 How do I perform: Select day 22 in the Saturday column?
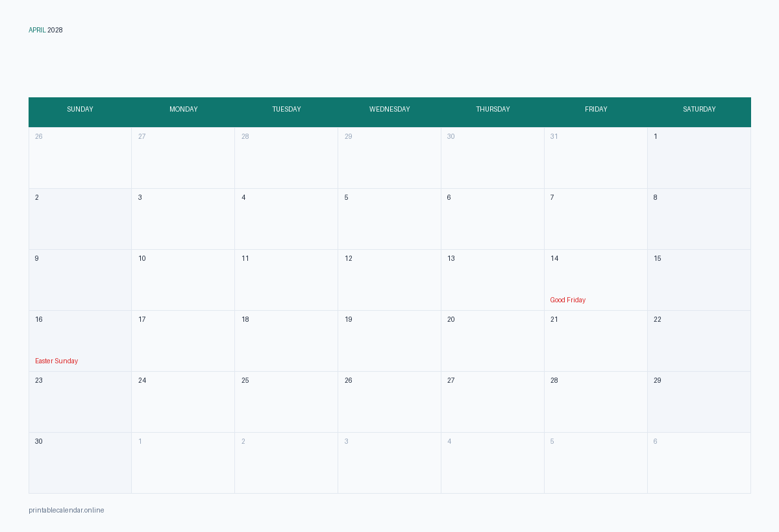coord(699,341)
